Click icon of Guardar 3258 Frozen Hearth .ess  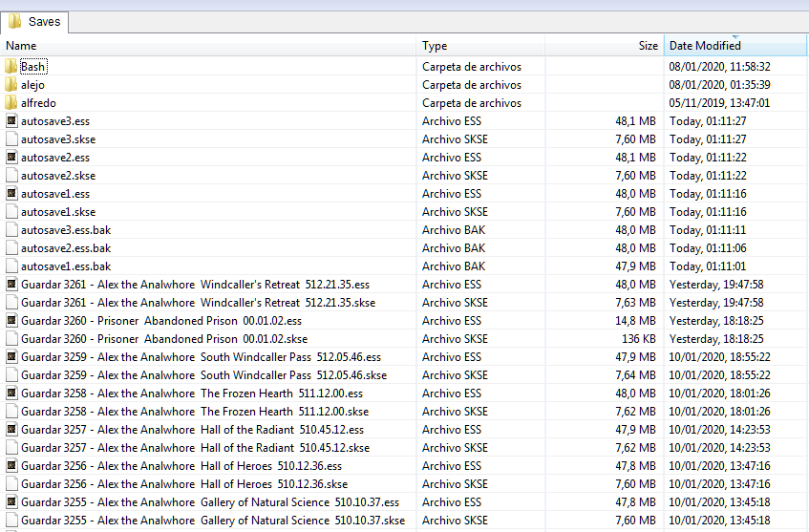11,394
